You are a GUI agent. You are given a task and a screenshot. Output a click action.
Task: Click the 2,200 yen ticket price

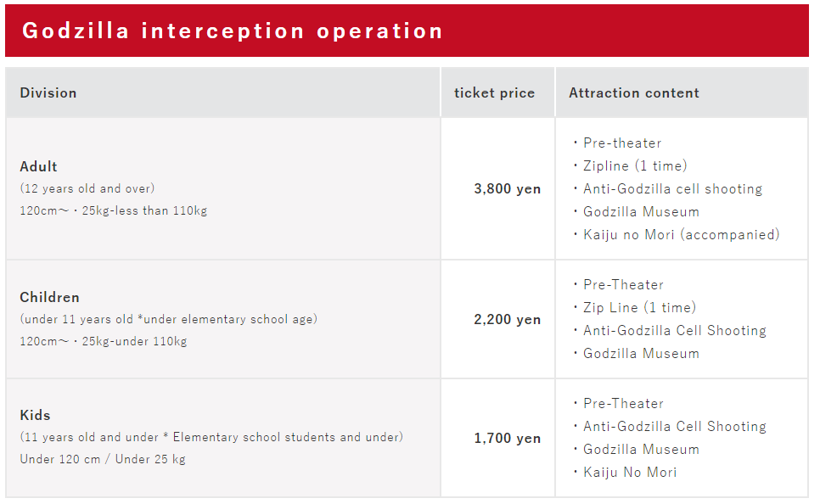tap(508, 319)
